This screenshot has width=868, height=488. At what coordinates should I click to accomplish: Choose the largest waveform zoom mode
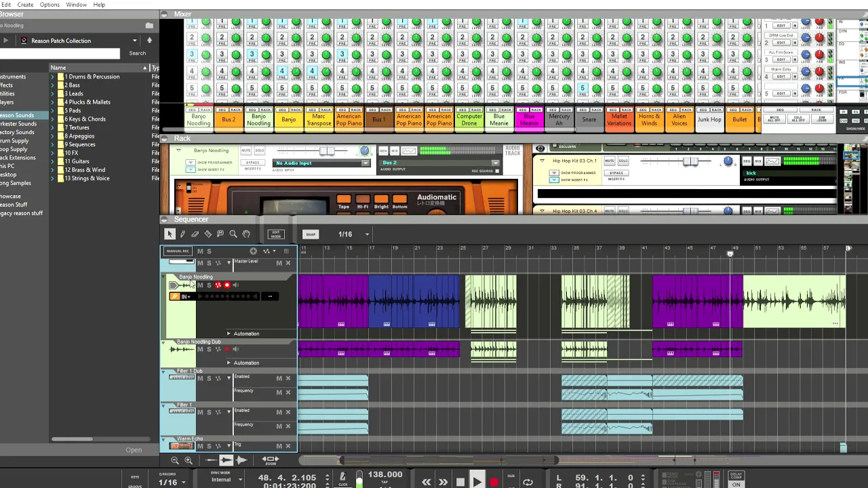point(241,460)
